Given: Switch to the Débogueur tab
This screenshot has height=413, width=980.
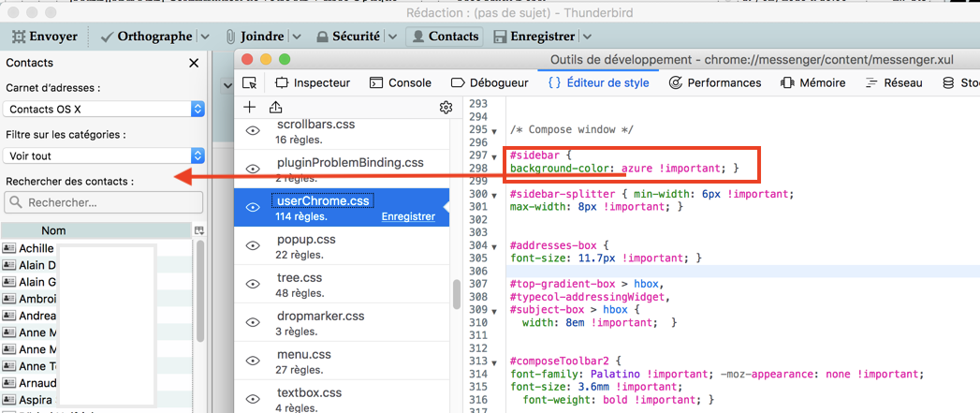Looking at the screenshot, I should click(490, 82).
